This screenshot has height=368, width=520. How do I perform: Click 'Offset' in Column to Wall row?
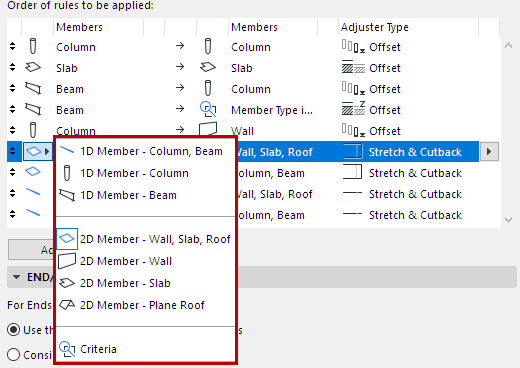(x=385, y=131)
